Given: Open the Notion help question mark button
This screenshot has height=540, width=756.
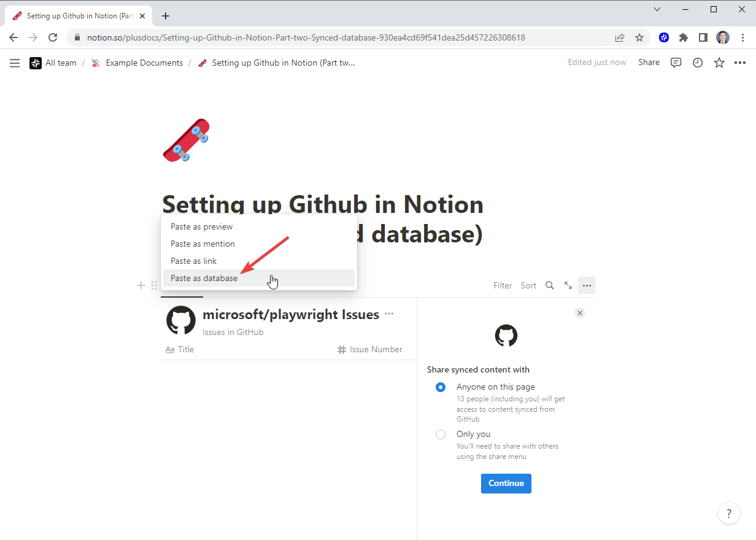Looking at the screenshot, I should point(729,514).
